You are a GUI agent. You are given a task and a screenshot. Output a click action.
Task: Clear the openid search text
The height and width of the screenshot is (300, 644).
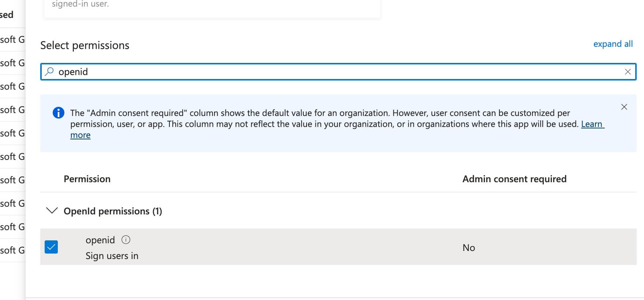pyautogui.click(x=628, y=72)
